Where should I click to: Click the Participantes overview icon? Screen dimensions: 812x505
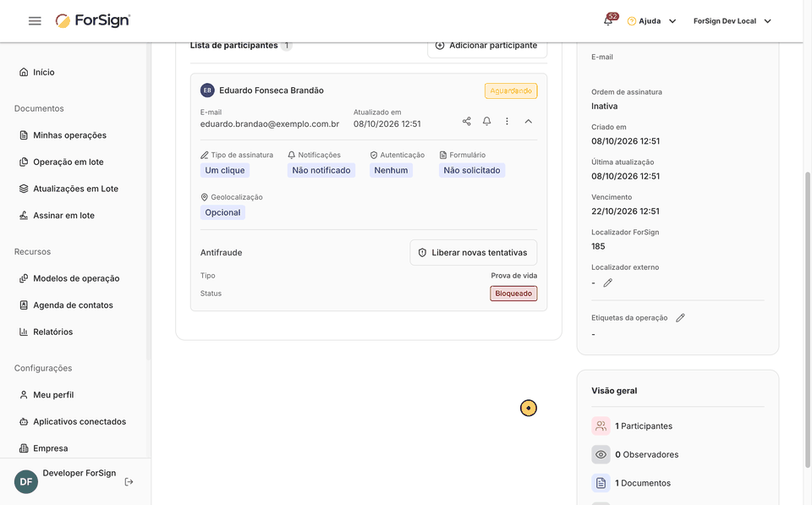coord(601,425)
